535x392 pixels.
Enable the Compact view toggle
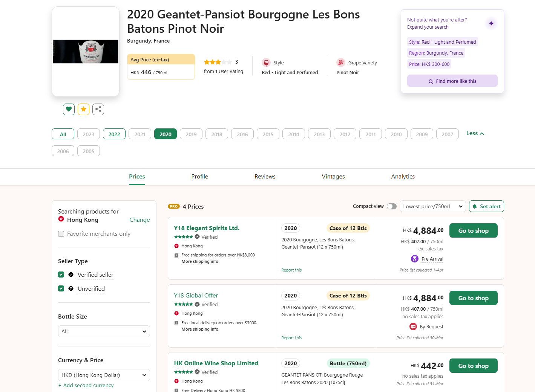tap(392, 206)
